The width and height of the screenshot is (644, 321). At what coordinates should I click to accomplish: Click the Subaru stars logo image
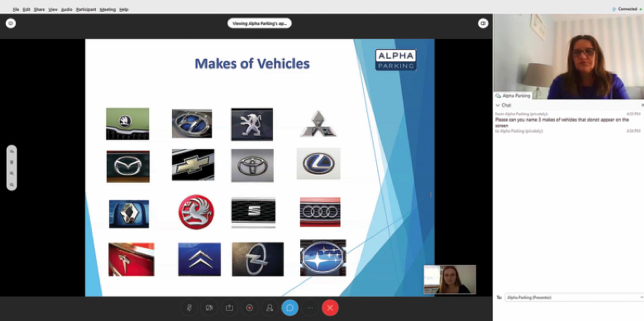pos(323,258)
